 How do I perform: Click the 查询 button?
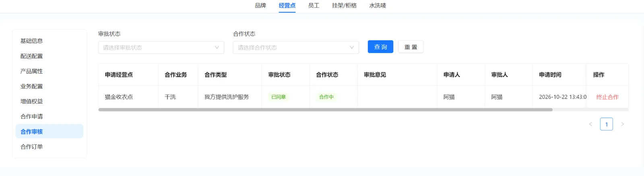click(380, 47)
